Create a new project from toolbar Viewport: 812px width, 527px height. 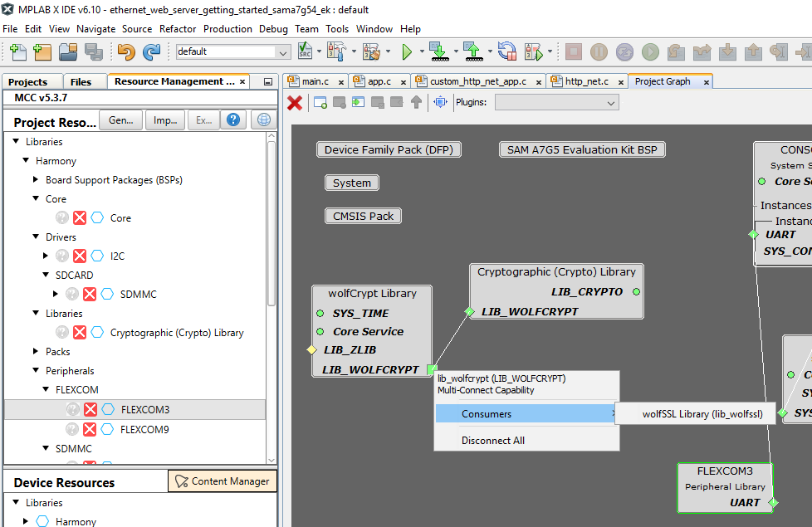pos(42,51)
